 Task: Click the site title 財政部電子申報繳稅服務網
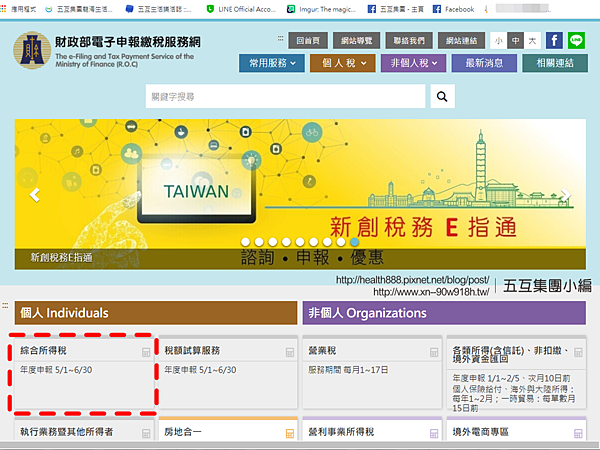[128, 42]
